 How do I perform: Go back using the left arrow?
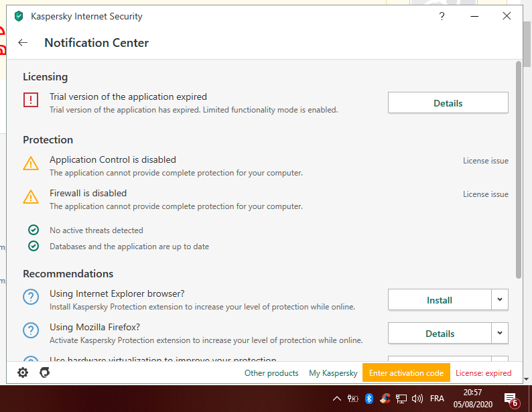click(x=23, y=43)
